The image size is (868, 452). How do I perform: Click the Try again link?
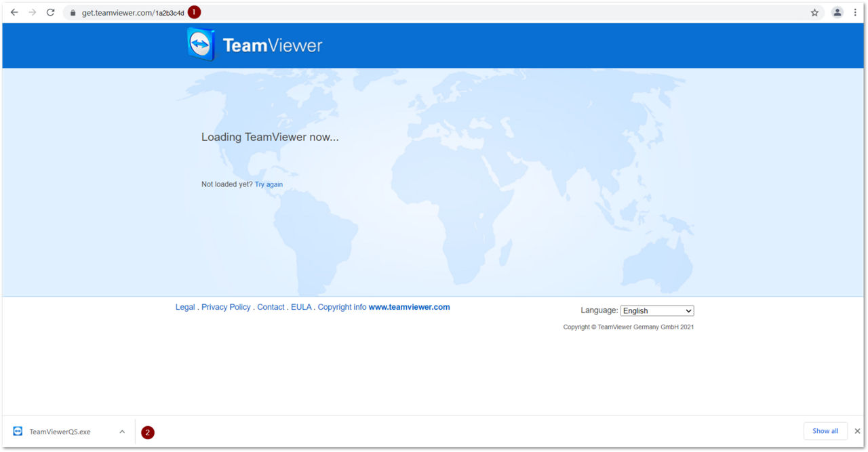coord(269,184)
